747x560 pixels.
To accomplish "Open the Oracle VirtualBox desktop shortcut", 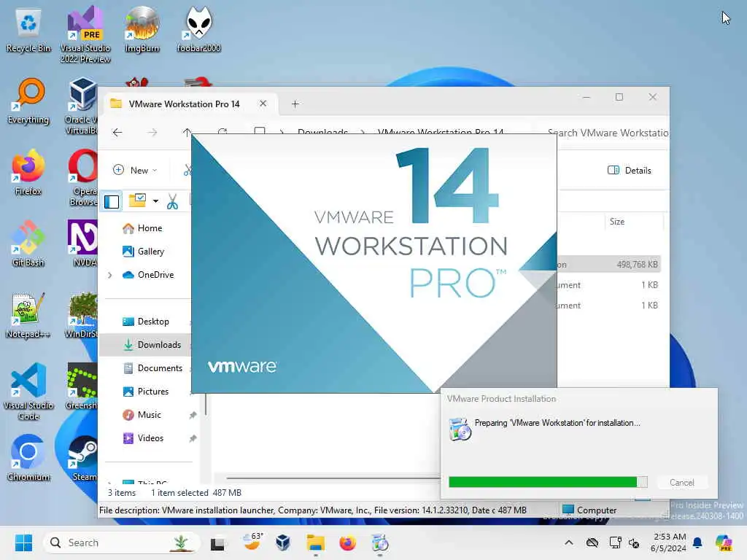I will click(x=82, y=106).
